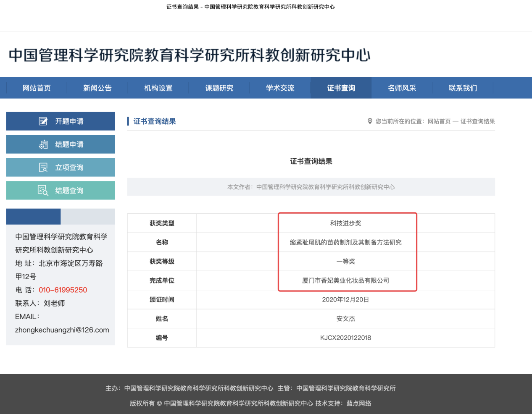Image resolution: width=532 pixels, height=414 pixels.
Task: Click the date 2020年12月20日
Action: coord(346,300)
